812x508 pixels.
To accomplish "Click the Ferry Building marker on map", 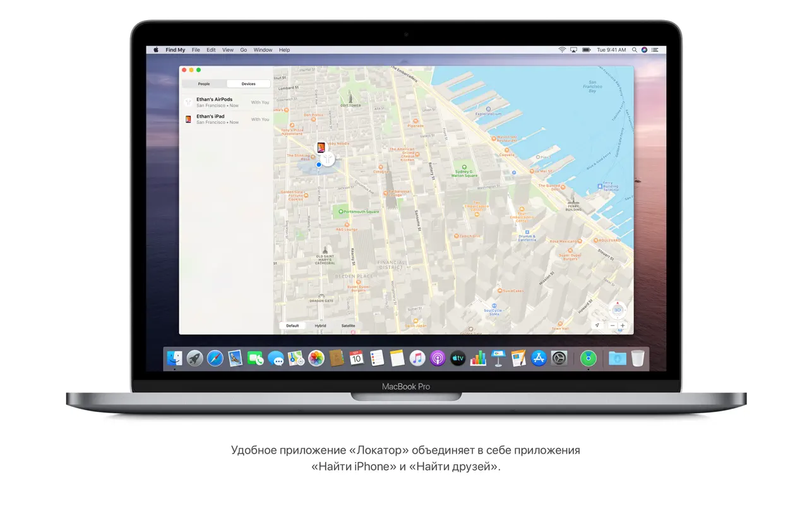I will [574, 204].
